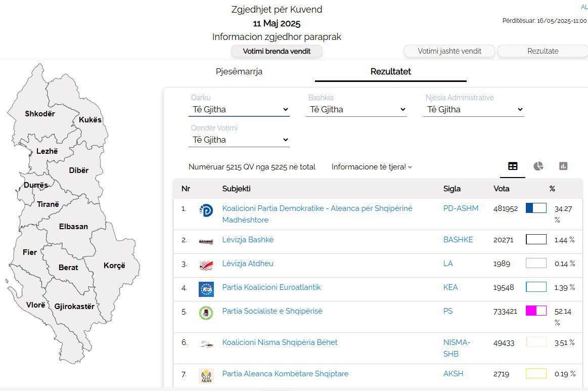This screenshot has width=588, height=391.
Task: Click the Vota column header
Action: pyautogui.click(x=502, y=189)
